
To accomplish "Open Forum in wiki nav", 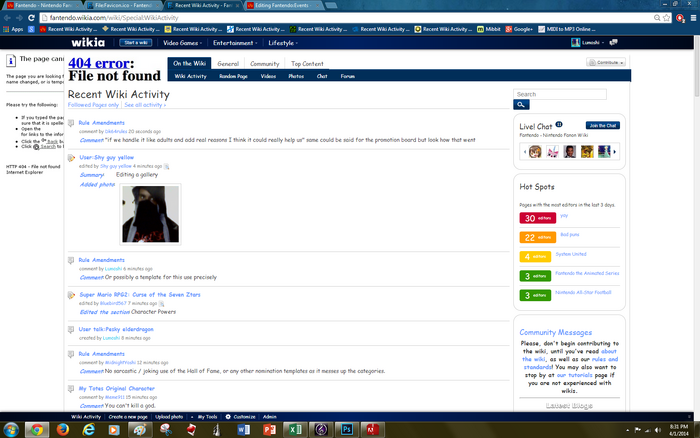I will (347, 76).
